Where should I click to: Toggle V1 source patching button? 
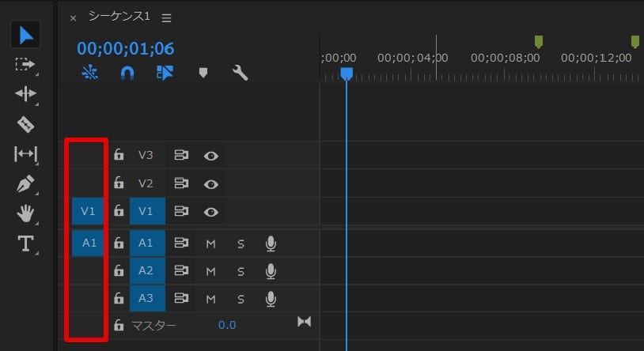click(x=88, y=211)
